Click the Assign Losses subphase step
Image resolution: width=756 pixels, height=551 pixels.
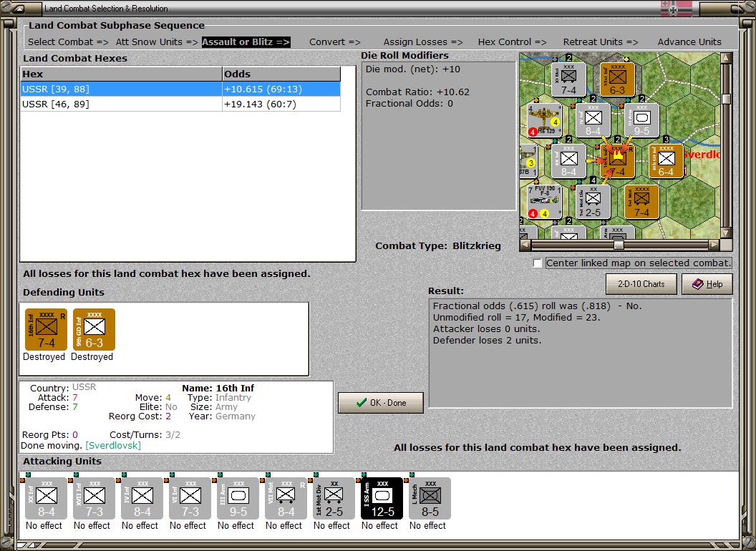point(423,42)
